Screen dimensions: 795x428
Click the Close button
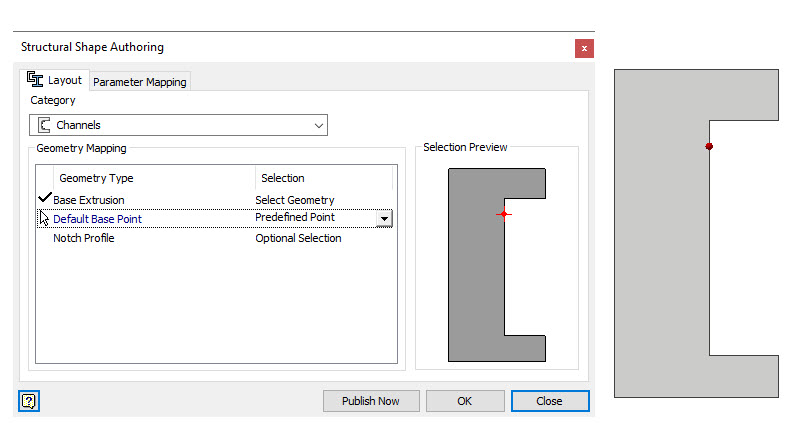(550, 401)
